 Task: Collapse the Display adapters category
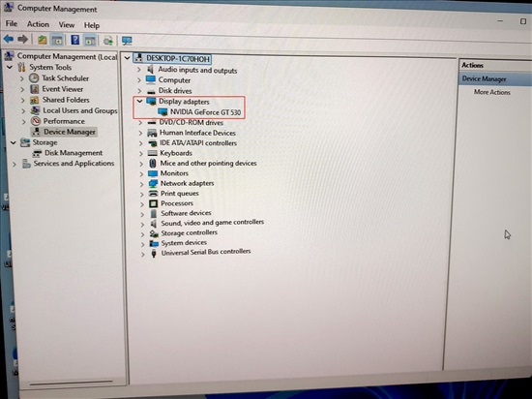click(139, 101)
